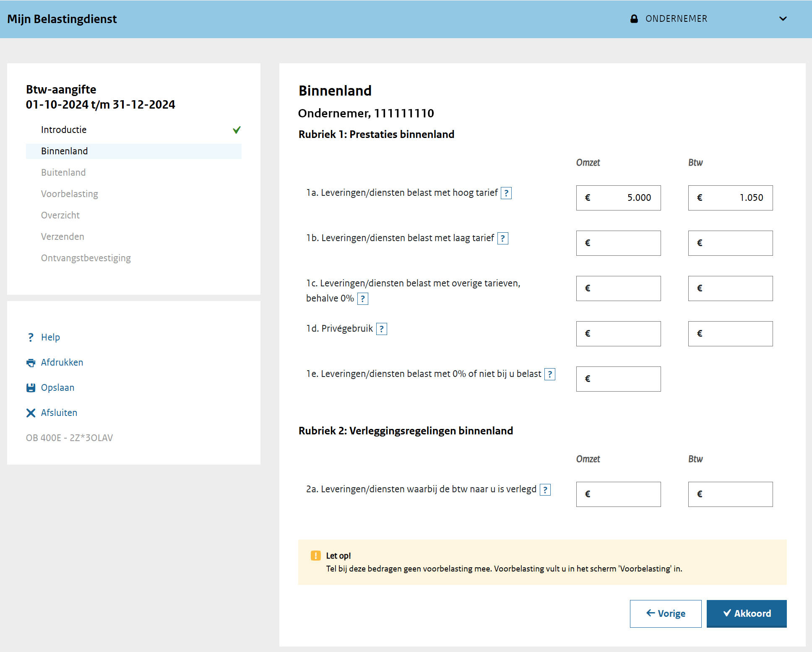This screenshot has height=652, width=812.
Task: Click the Afdrukken printer icon
Action: pyautogui.click(x=31, y=363)
